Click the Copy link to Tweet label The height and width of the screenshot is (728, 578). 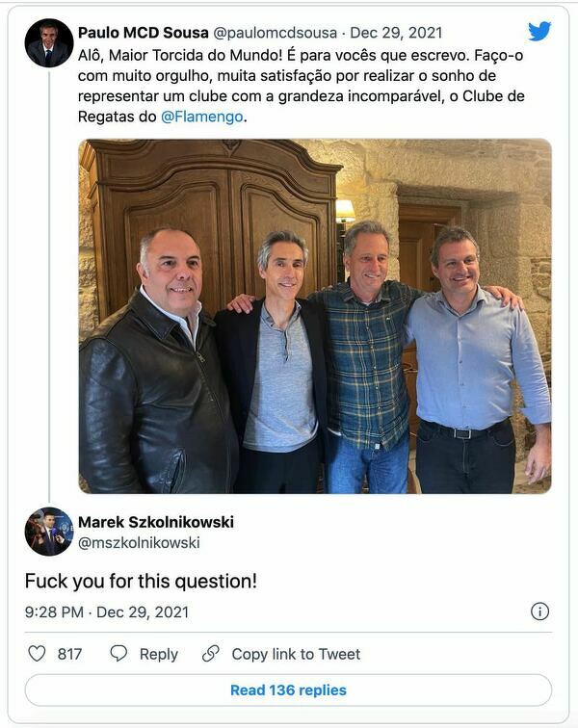(296, 654)
